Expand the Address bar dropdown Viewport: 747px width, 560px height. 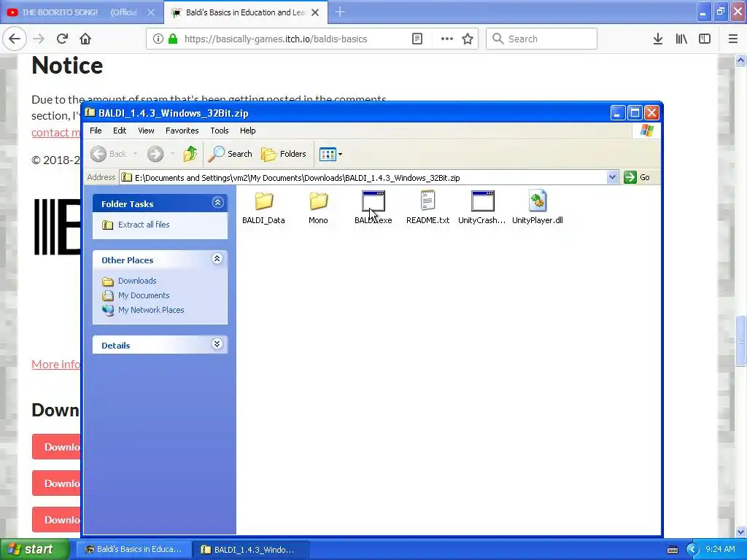click(x=612, y=178)
